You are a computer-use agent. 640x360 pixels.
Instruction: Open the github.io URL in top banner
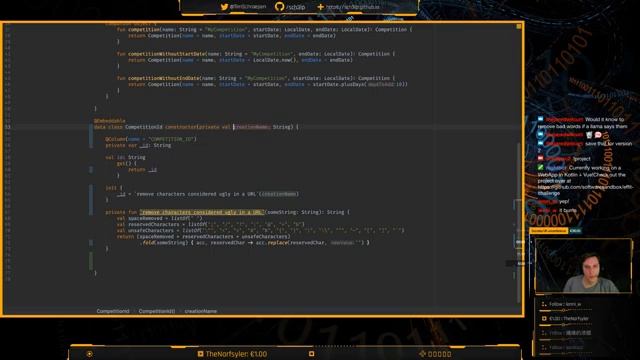353,7
